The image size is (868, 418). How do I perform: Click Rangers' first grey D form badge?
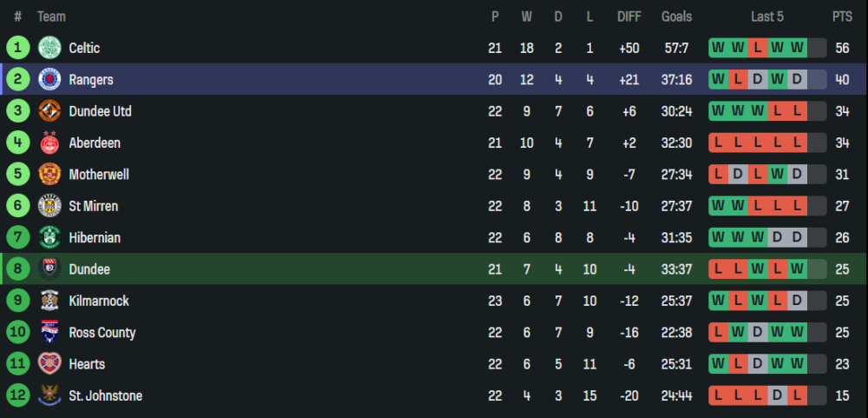(x=757, y=79)
